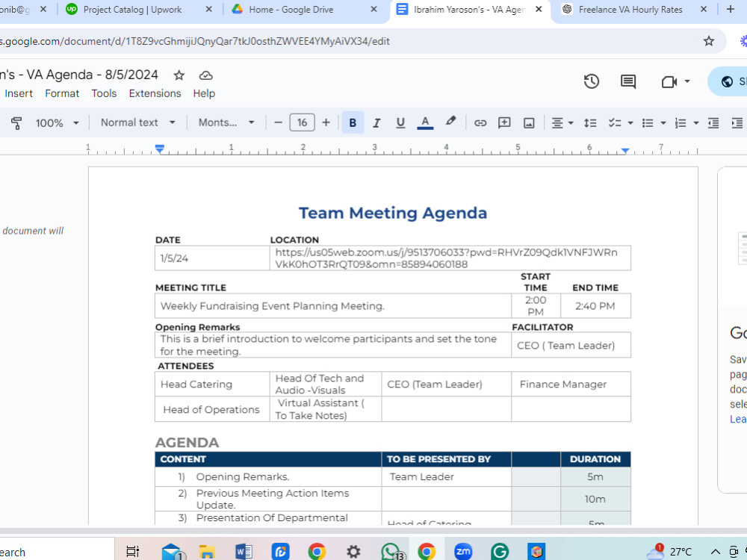Open Task View from the taskbar

tap(132, 552)
